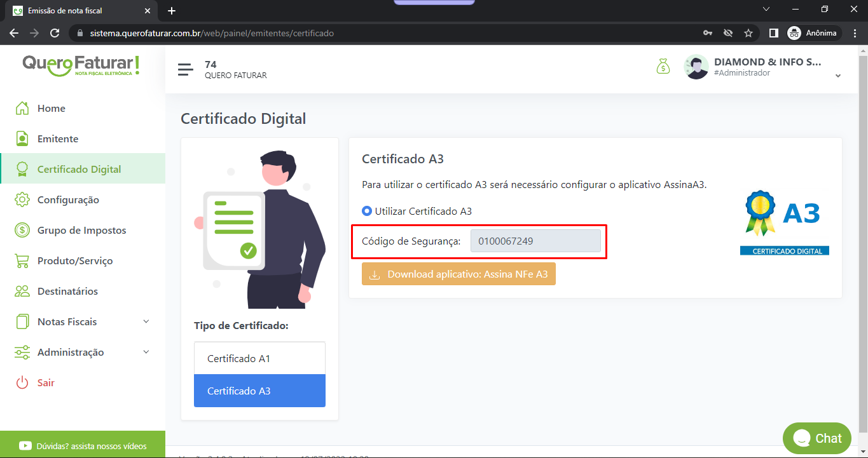Viewport: 868px width, 458px height.
Task: Click the green money bag icon
Action: click(x=663, y=66)
